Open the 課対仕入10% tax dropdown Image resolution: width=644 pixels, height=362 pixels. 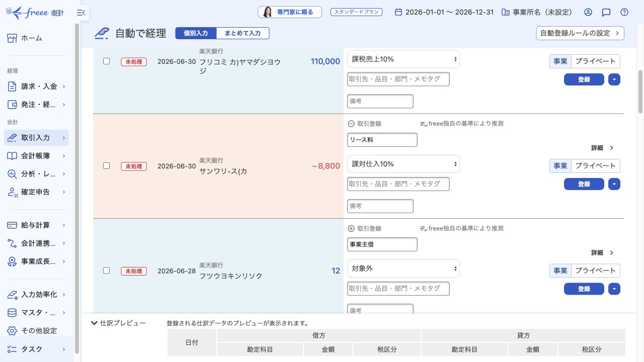pyautogui.click(x=404, y=164)
